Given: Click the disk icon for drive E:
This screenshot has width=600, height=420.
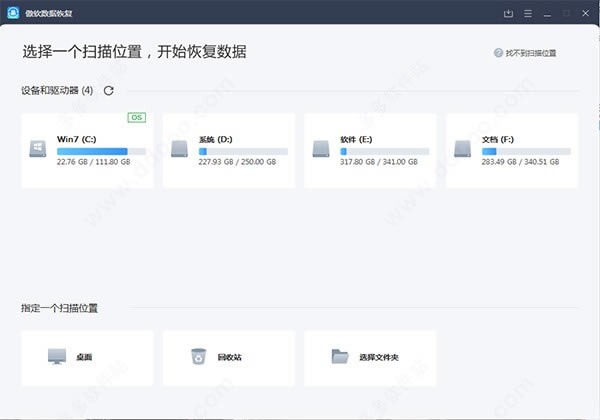Looking at the screenshot, I should (321, 149).
